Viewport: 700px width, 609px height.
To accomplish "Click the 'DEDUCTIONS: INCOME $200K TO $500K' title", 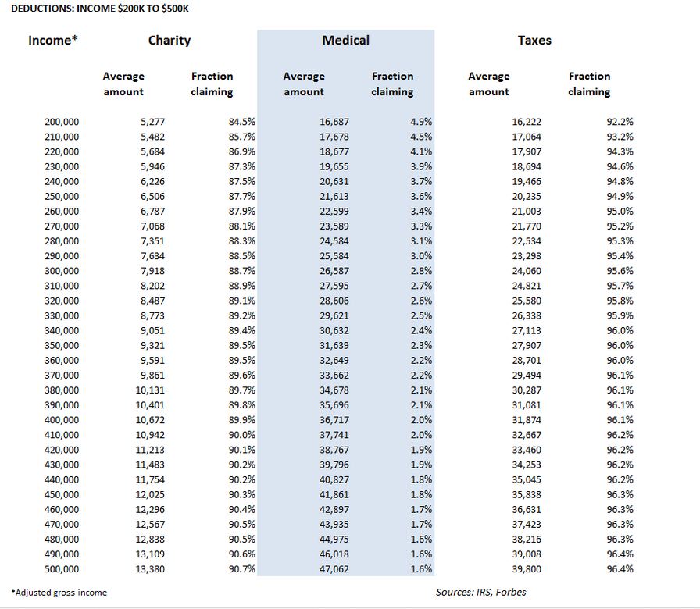I will tap(95, 8).
